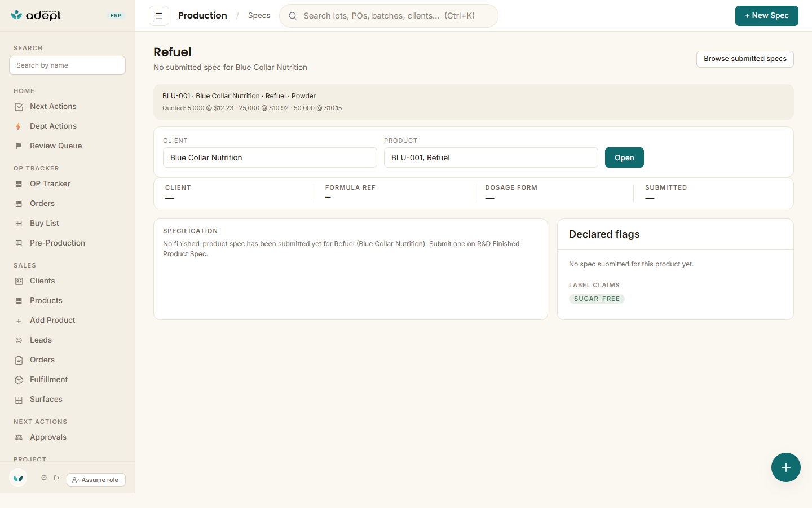Viewport: 812px width, 508px height.
Task: Click the floating round plus button
Action: tap(786, 467)
